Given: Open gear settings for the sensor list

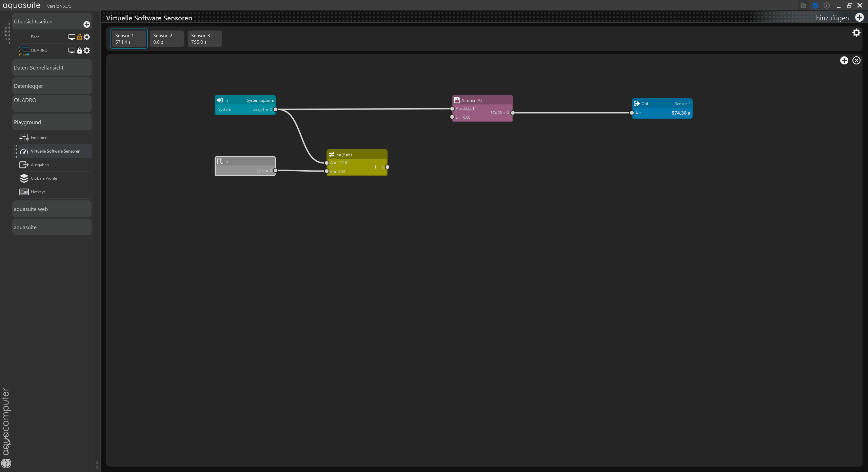Looking at the screenshot, I should (x=856, y=33).
